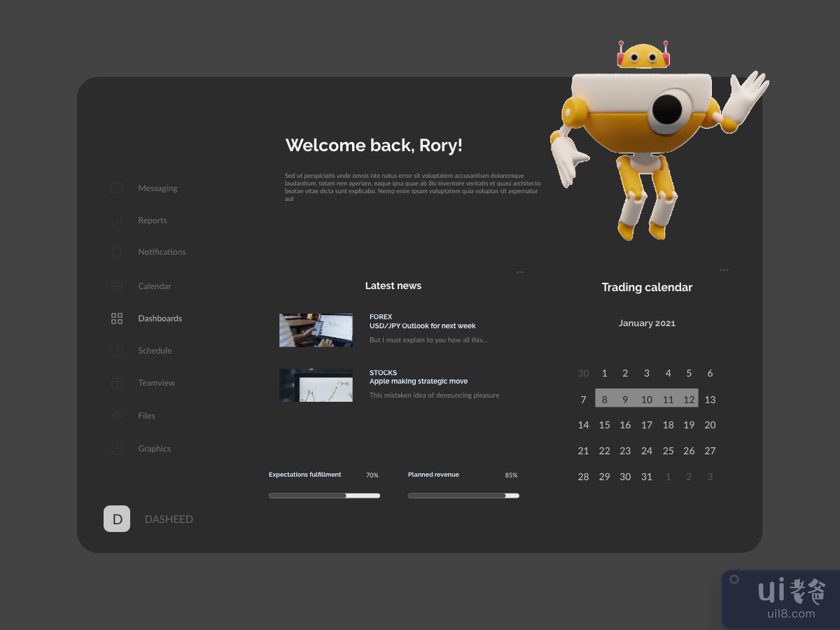Select January 17 in the calendar
Screen dimensions: 840x630
coord(647,425)
